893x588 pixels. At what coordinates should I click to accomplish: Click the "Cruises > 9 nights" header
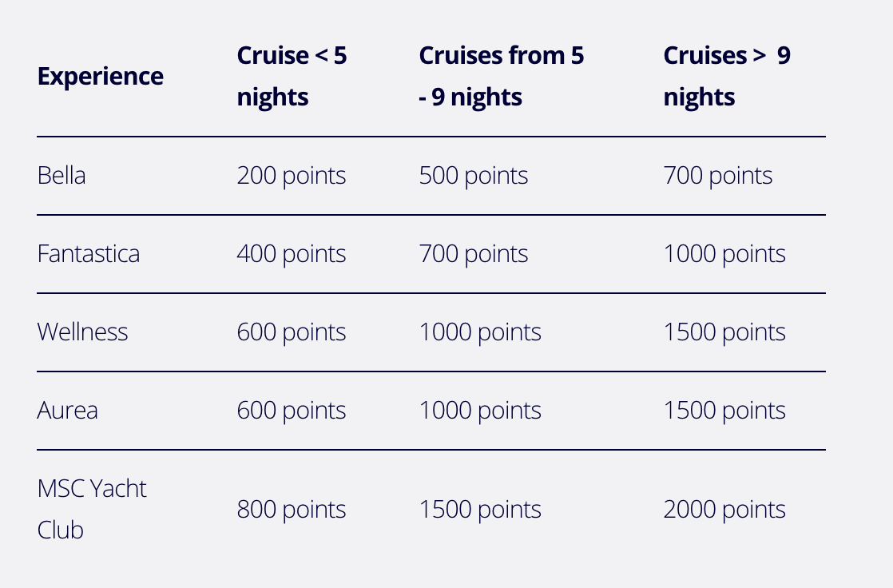[726, 77]
